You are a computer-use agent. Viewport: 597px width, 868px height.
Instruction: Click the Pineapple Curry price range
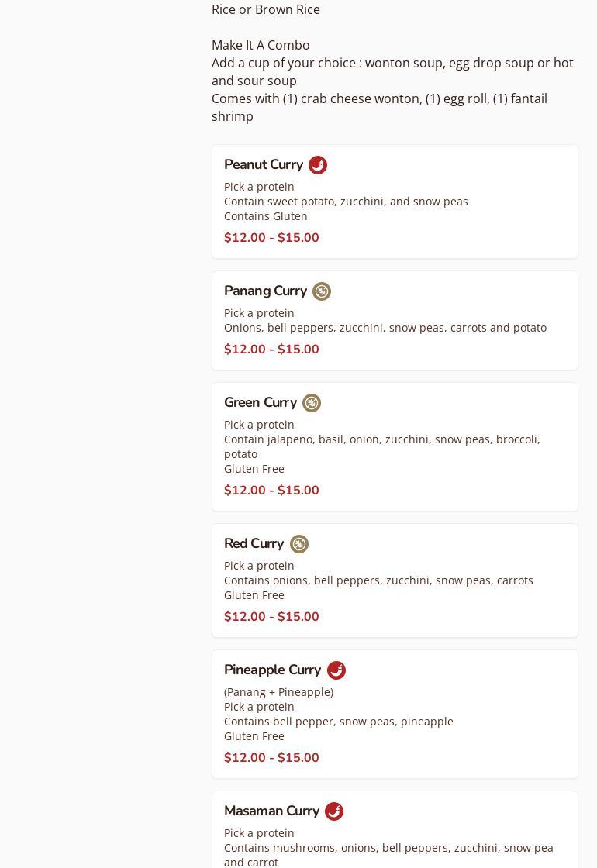[x=271, y=758]
